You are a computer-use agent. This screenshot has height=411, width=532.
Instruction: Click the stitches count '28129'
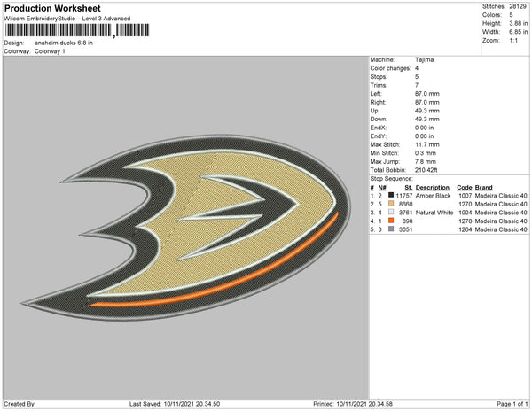pyautogui.click(x=518, y=6)
